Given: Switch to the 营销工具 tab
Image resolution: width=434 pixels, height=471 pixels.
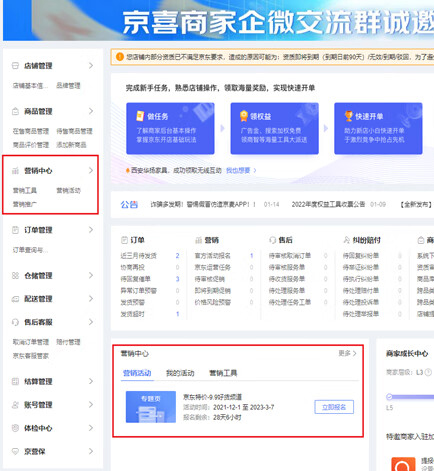Looking at the screenshot, I should (223, 373).
